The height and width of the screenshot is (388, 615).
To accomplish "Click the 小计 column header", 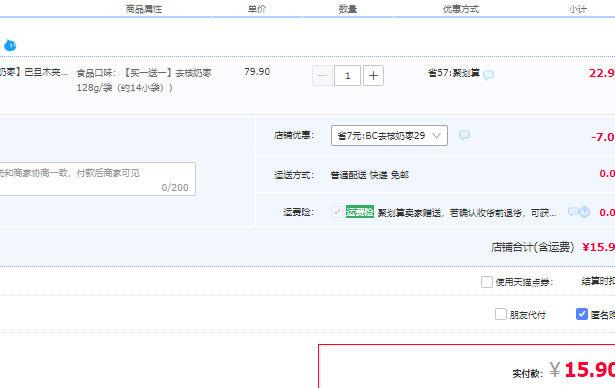I will (x=578, y=9).
